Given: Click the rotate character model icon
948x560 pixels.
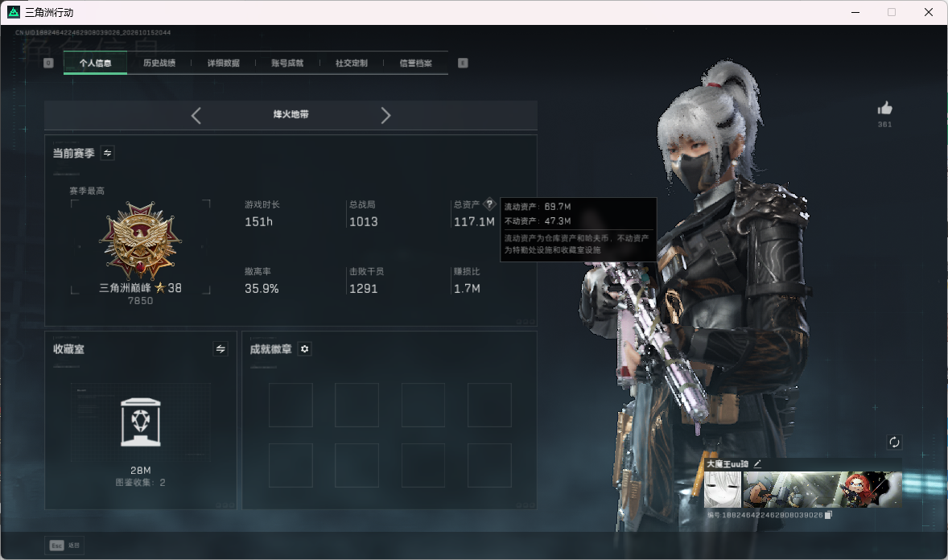Looking at the screenshot, I should 894,442.
